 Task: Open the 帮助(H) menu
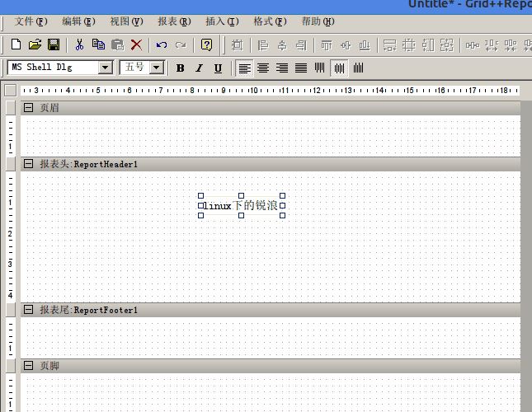318,21
